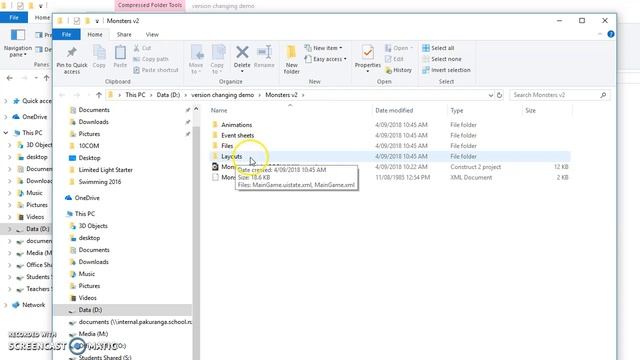The image size is (640, 360).
Task: Click Copy path in ribbon
Action: point(151,59)
